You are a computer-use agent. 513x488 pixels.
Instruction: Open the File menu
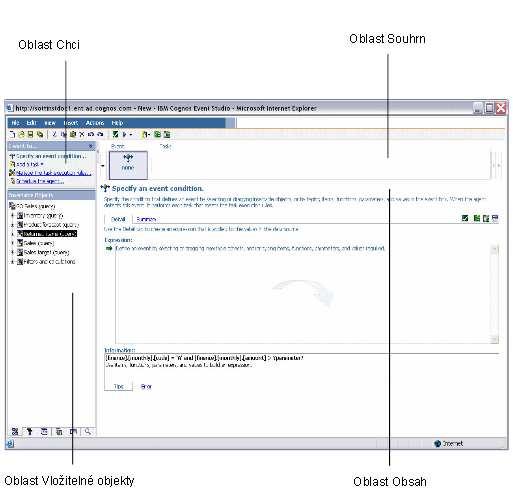15,123
